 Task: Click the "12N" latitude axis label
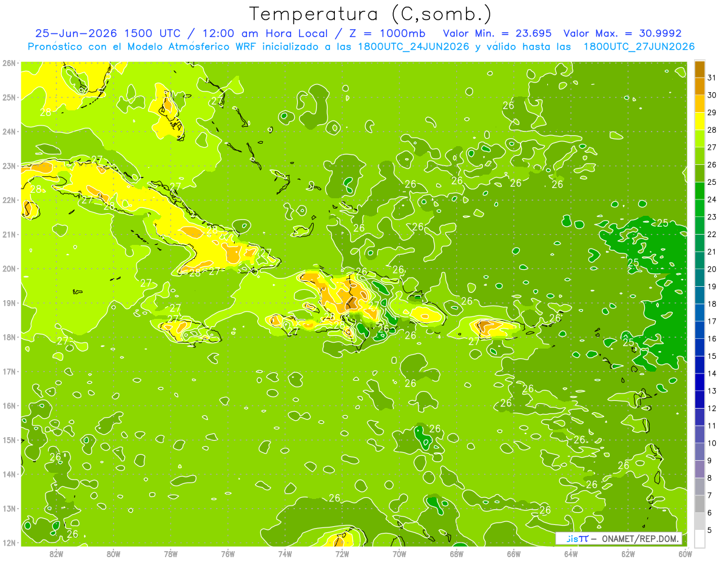click(x=9, y=543)
